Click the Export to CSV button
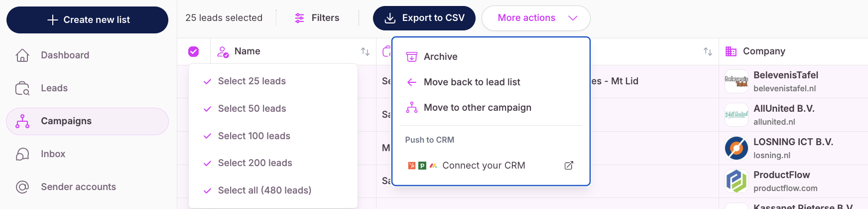Image resolution: width=868 pixels, height=209 pixels. (x=424, y=18)
